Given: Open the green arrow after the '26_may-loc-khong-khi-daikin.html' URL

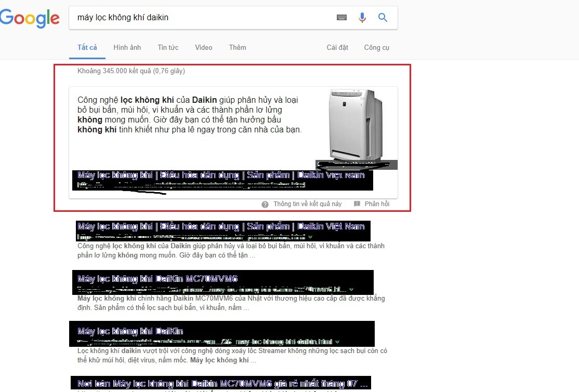Looking at the screenshot, I should pyautogui.click(x=337, y=342).
